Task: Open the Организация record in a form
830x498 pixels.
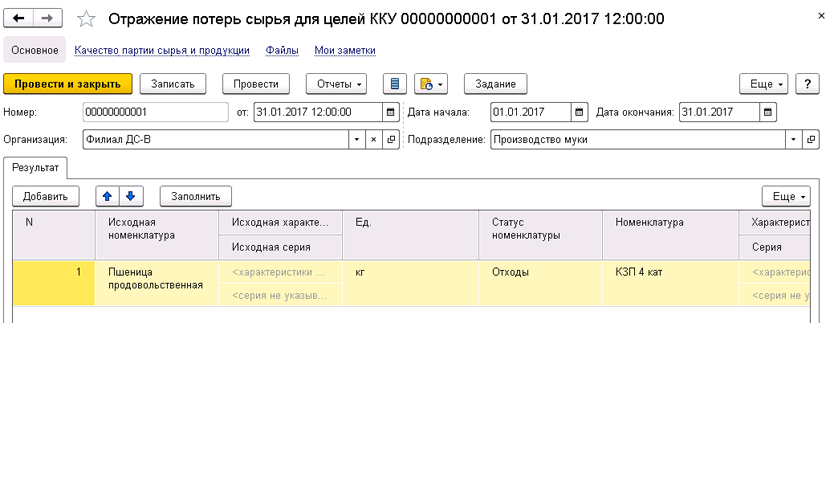Action: click(x=391, y=140)
